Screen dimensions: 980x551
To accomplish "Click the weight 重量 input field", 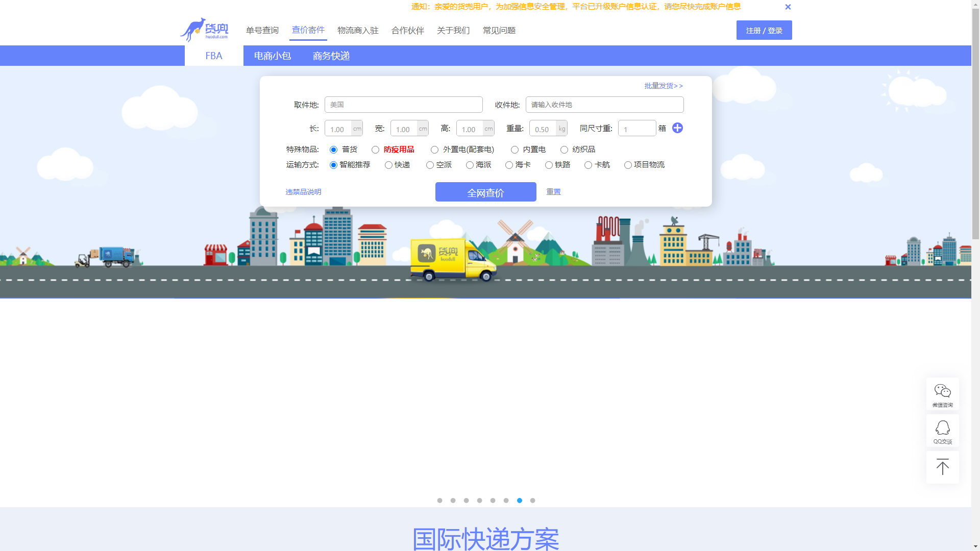I will [x=543, y=129].
